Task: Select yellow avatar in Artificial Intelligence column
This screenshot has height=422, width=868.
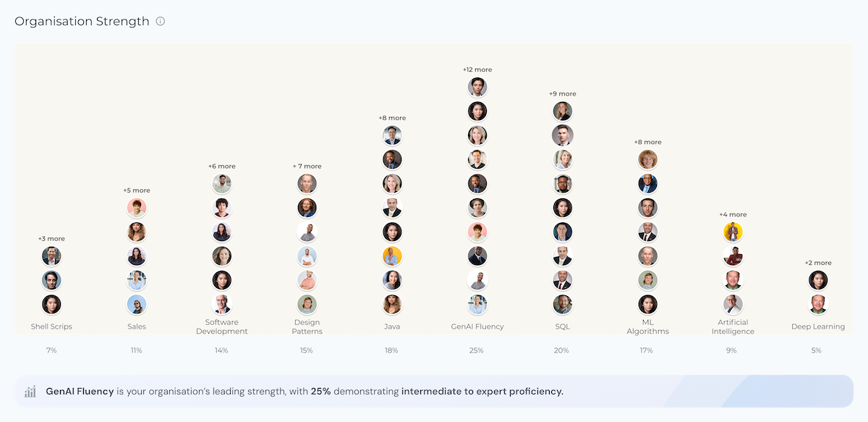Action: pos(733,232)
